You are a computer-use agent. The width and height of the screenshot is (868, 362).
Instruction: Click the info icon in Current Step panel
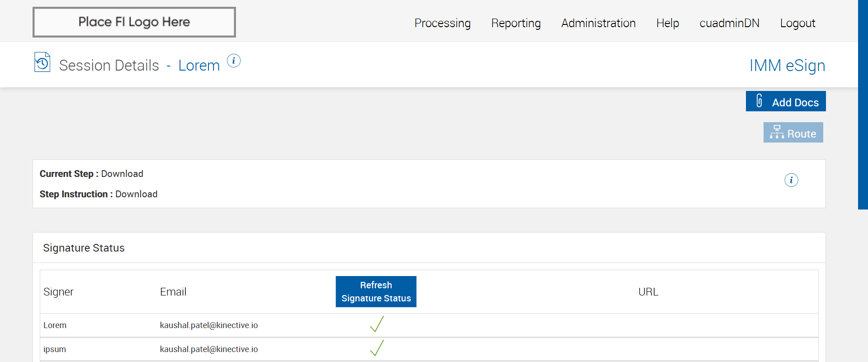click(791, 180)
